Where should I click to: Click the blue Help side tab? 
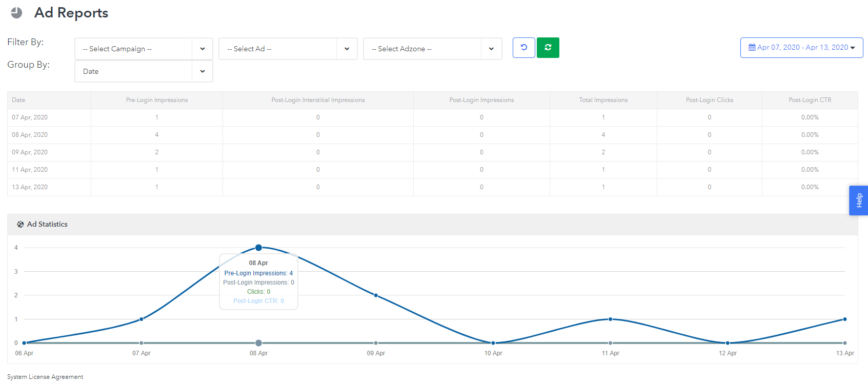click(x=859, y=200)
